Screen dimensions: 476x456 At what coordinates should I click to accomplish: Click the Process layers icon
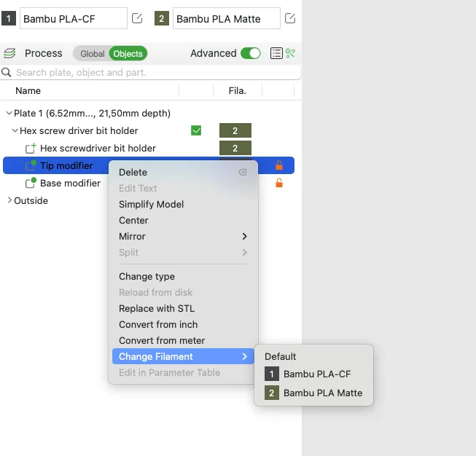click(x=9, y=53)
